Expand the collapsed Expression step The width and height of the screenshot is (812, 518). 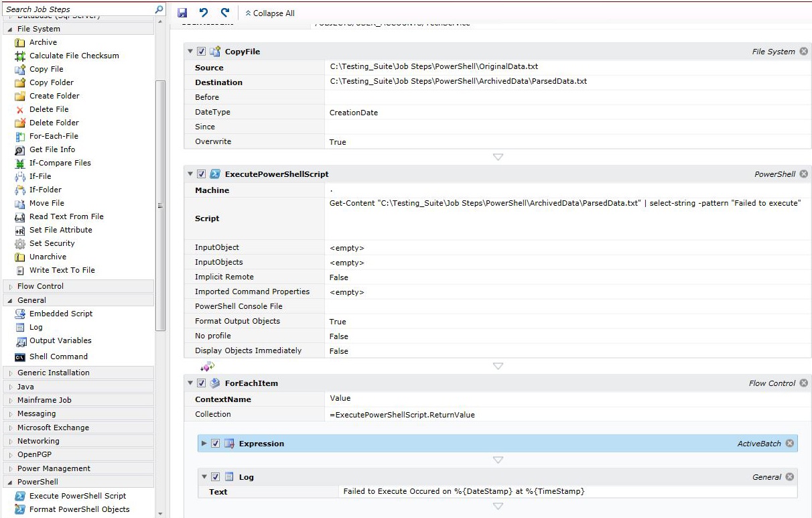204,444
